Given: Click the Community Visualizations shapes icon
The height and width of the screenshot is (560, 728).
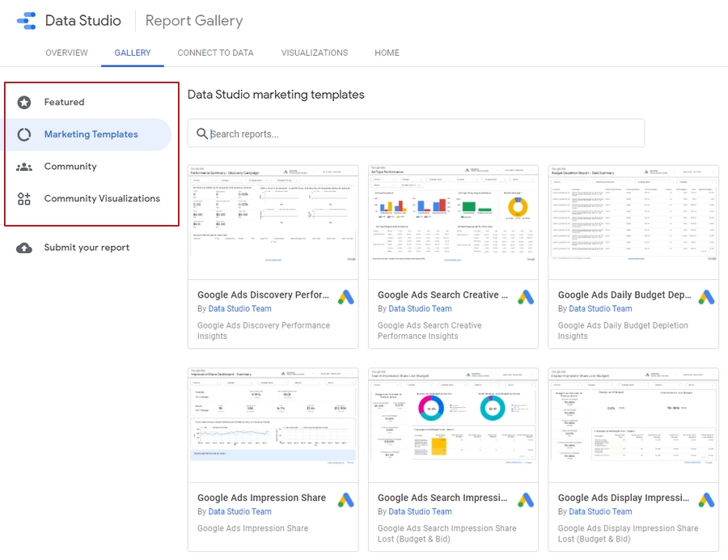Looking at the screenshot, I should tap(24, 199).
